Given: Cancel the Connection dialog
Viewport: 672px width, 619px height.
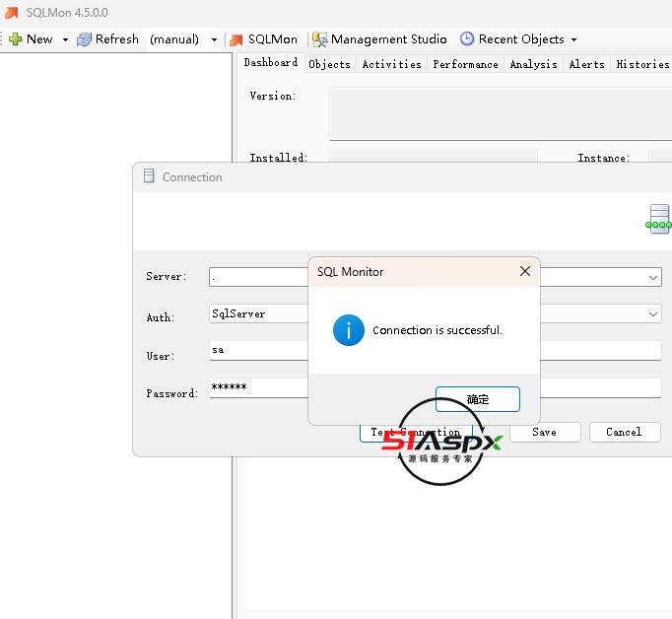Looking at the screenshot, I should [624, 432].
